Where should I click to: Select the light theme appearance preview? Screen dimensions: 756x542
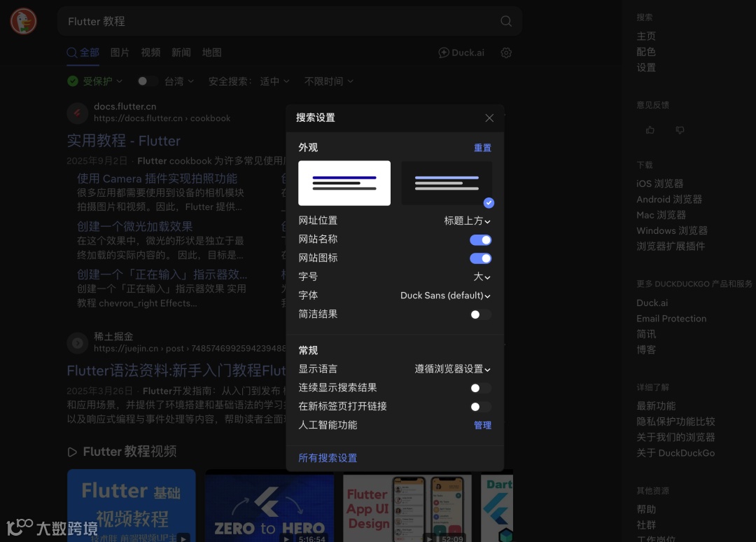344,183
